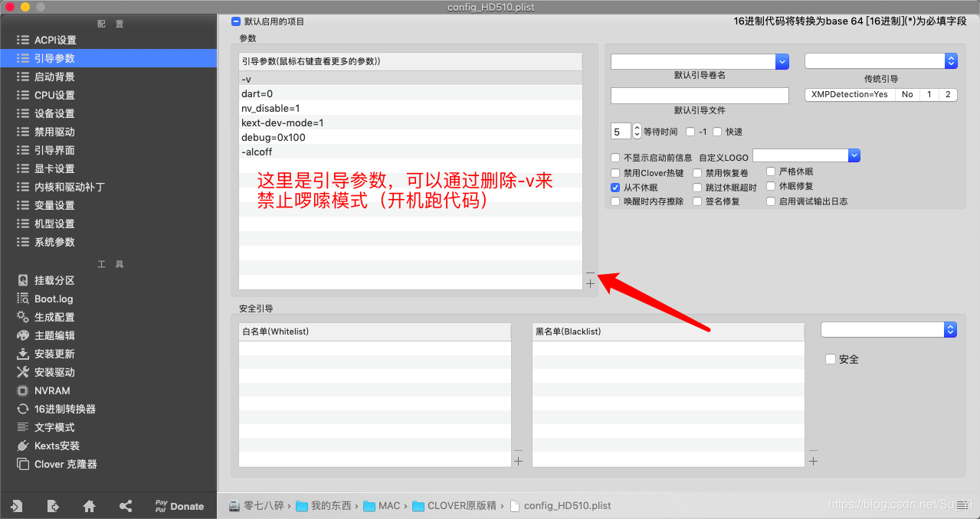Click the 默认引导文件 input field

(700, 96)
